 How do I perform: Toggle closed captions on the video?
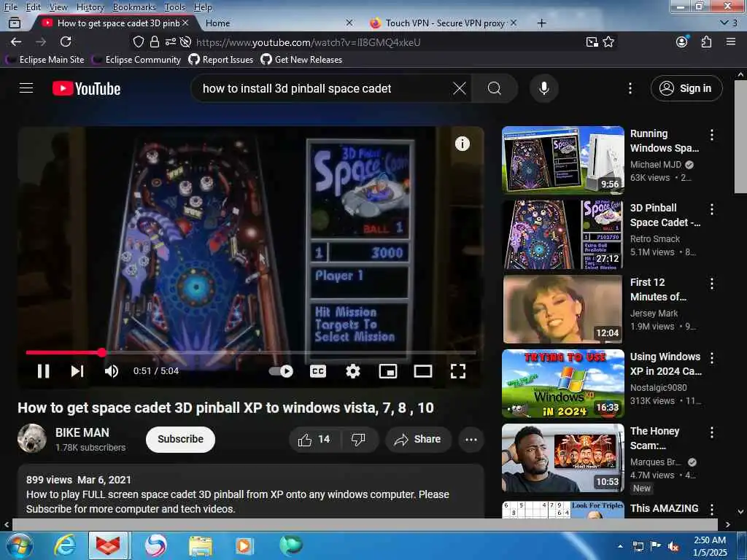coord(318,371)
